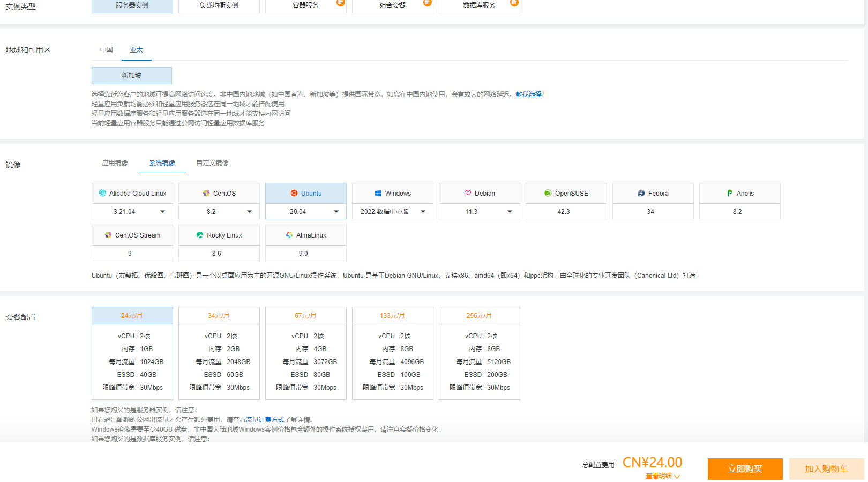This screenshot has height=482, width=868.
Task: Select the OpenSUSE image icon
Action: (x=548, y=193)
